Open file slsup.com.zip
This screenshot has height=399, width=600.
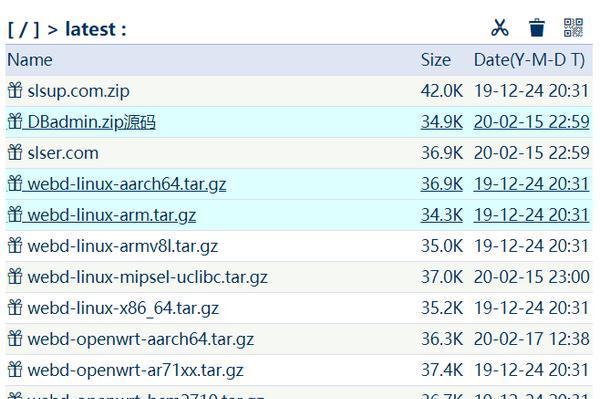point(78,91)
